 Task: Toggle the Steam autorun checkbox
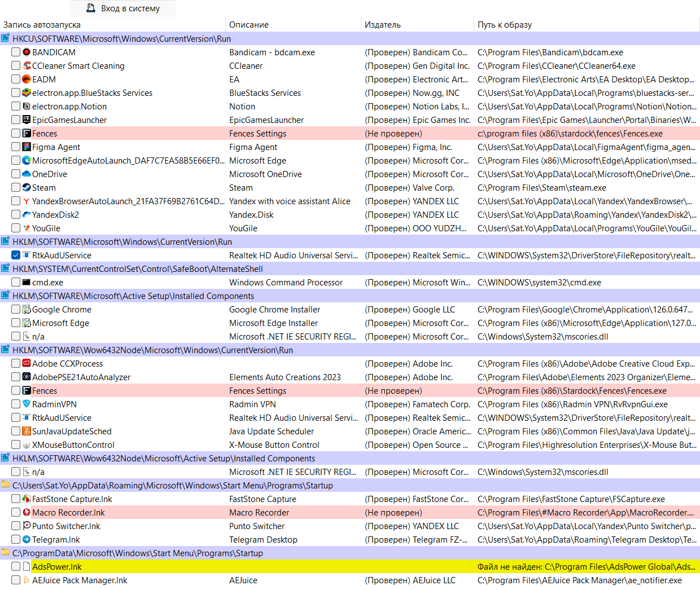pos(16,187)
